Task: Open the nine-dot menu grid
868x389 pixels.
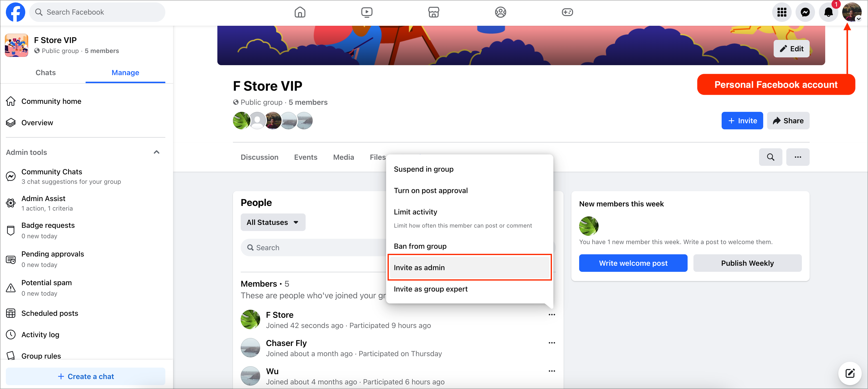Action: click(782, 12)
